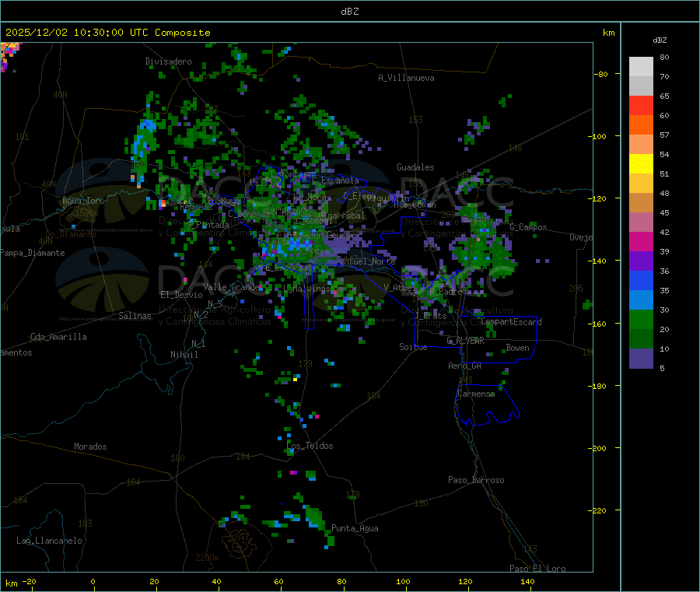Click the Valle_Grande map label

(x=231, y=286)
